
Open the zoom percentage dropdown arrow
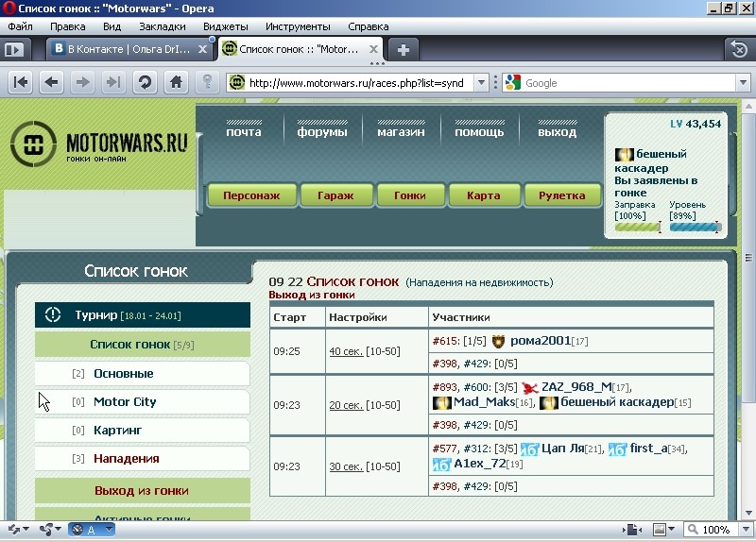[x=746, y=530]
